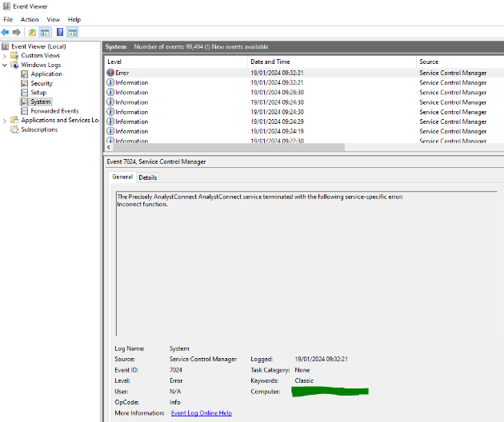Collapse the Windows Logs tree node
504x422 pixels.
pyautogui.click(x=5, y=65)
